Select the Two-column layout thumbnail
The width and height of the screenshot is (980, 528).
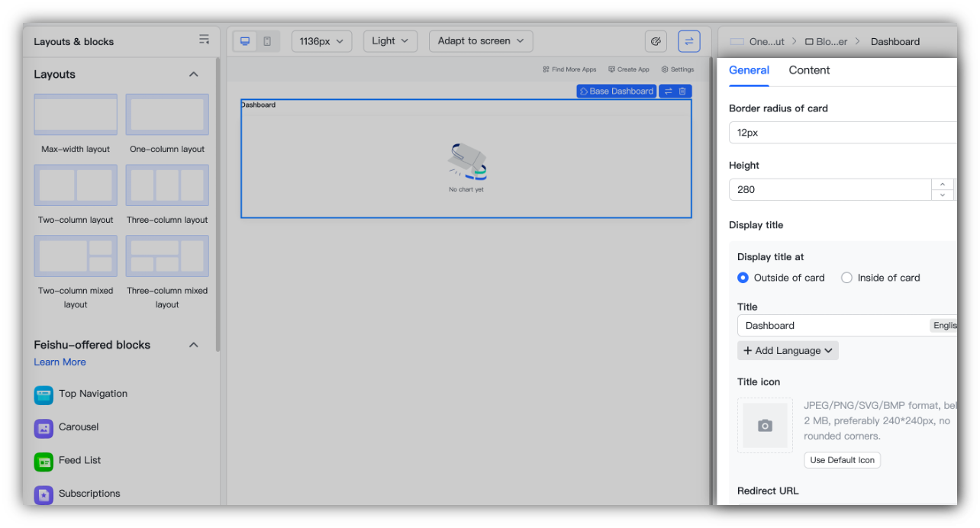tap(76, 185)
